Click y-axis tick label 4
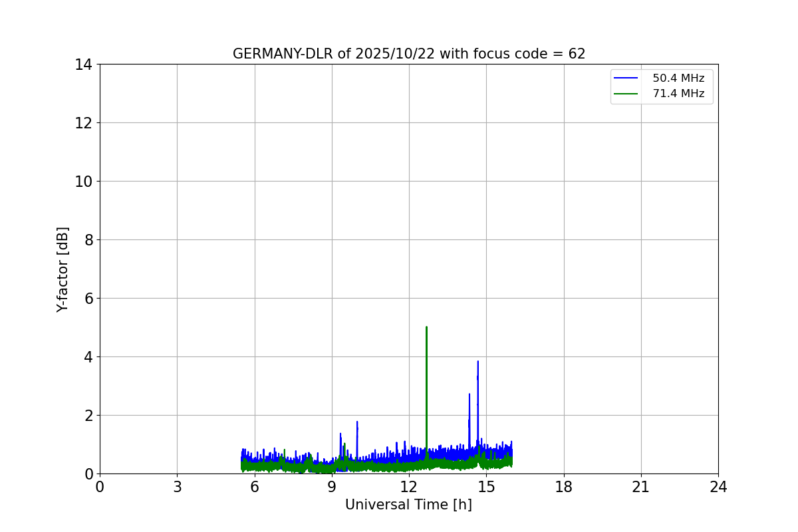The width and height of the screenshot is (798, 532). coord(88,357)
